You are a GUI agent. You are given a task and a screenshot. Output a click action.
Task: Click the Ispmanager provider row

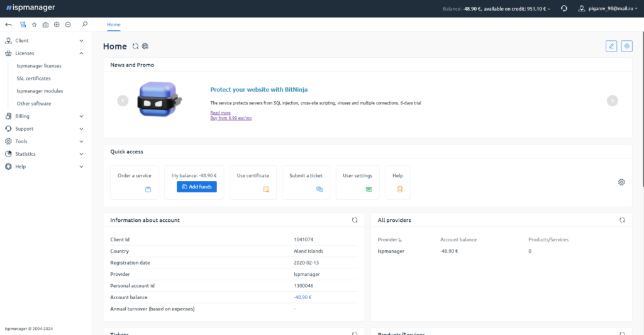501,251
